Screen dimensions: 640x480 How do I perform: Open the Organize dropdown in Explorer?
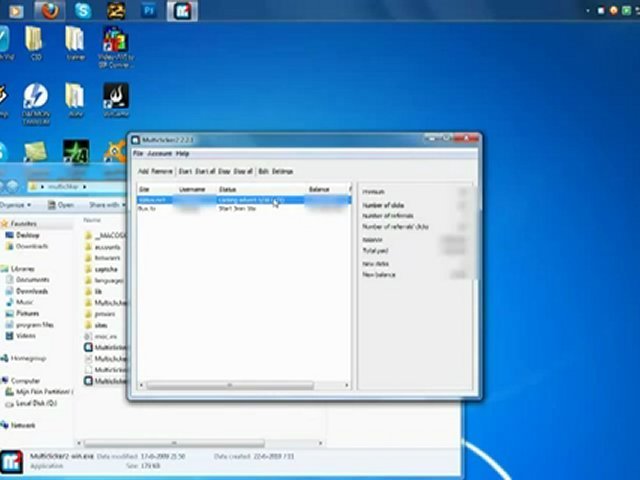(x=14, y=204)
